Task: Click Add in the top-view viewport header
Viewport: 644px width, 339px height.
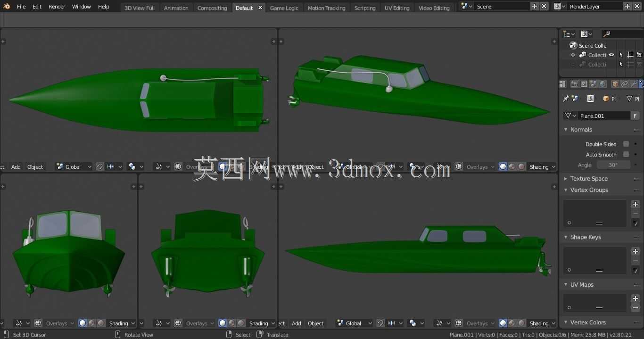Action: (x=16, y=167)
